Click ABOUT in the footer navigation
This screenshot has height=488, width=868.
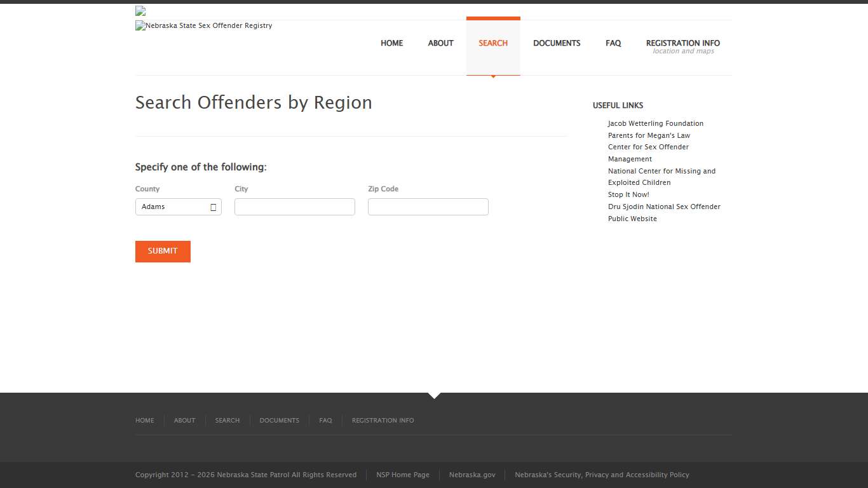tap(184, 420)
